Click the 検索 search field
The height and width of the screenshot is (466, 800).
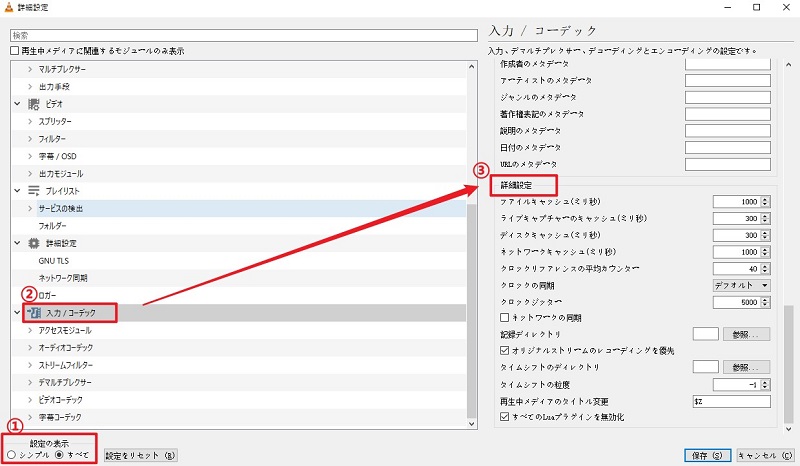point(244,35)
